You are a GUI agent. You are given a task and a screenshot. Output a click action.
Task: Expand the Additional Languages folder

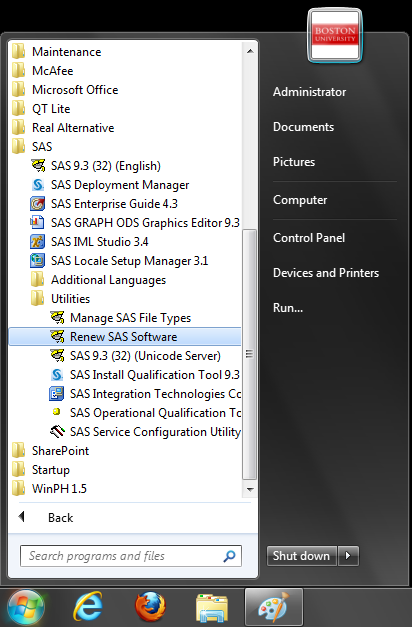(x=98, y=280)
